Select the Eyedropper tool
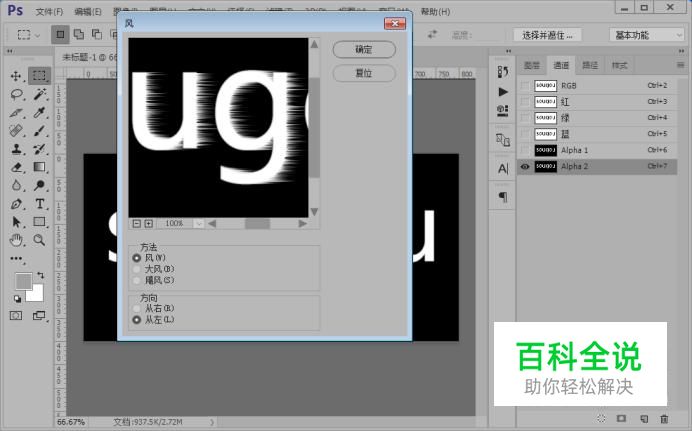The width and height of the screenshot is (692, 431). pos(40,112)
